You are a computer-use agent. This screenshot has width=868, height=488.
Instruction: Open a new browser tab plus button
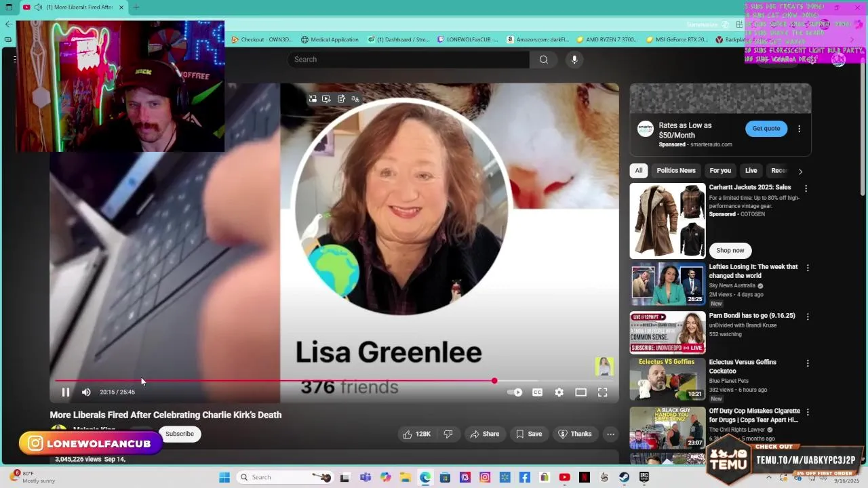pyautogui.click(x=136, y=7)
